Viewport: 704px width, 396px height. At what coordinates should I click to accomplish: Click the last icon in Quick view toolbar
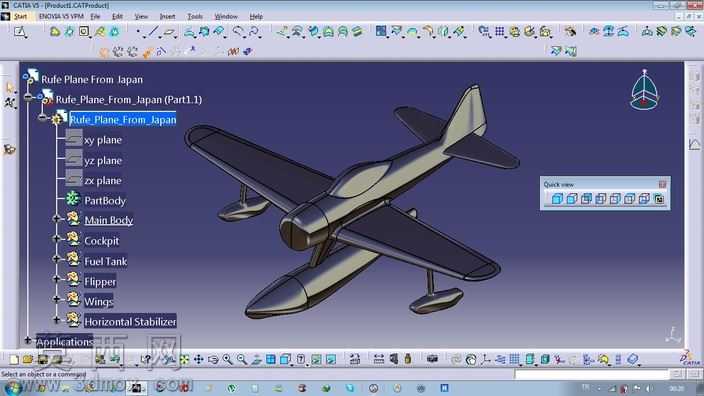click(659, 199)
